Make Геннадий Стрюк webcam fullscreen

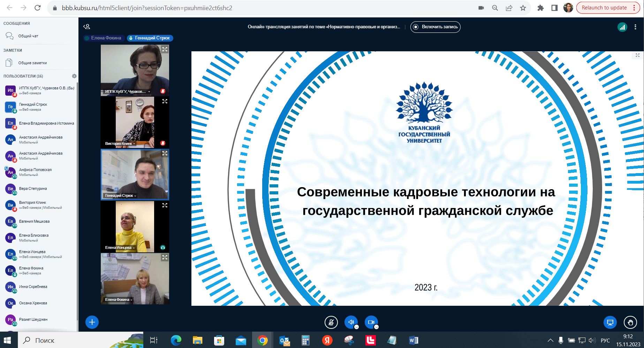pos(165,153)
